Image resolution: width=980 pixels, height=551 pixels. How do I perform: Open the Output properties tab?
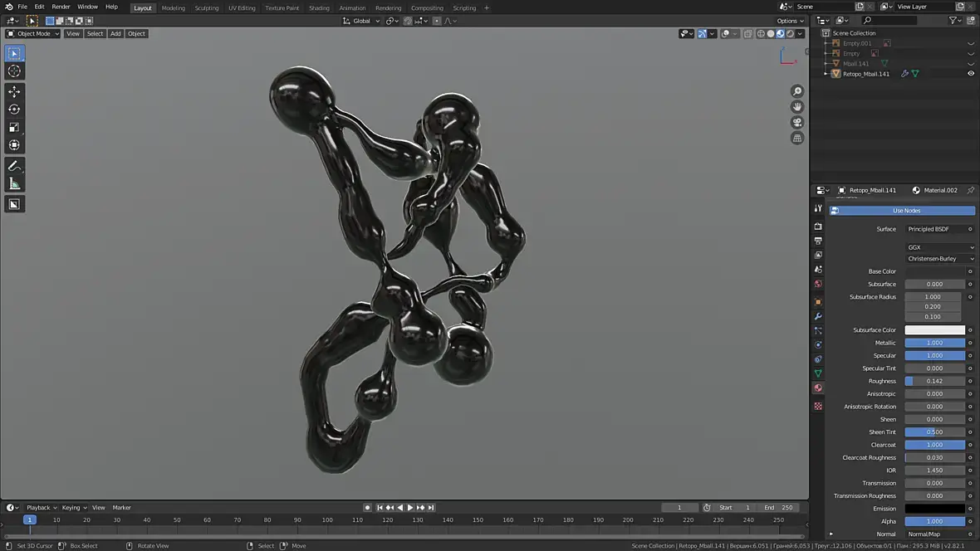pyautogui.click(x=818, y=241)
